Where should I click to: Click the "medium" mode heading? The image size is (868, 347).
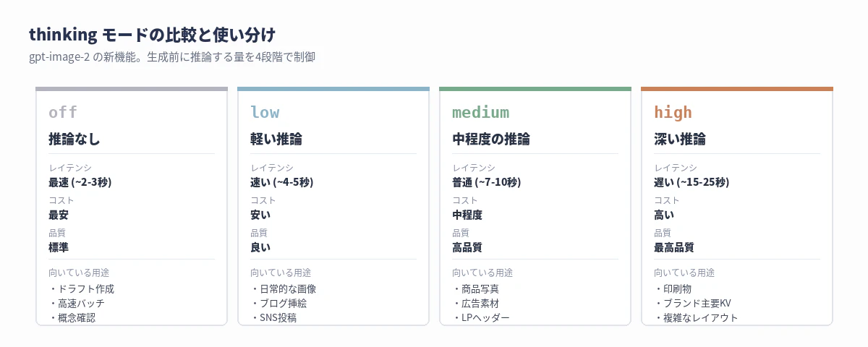[x=480, y=113]
